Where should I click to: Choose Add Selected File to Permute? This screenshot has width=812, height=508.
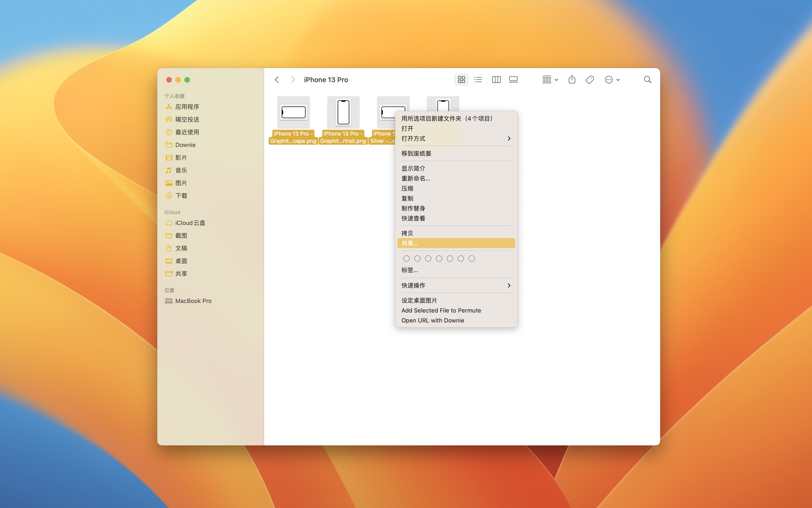click(456, 310)
